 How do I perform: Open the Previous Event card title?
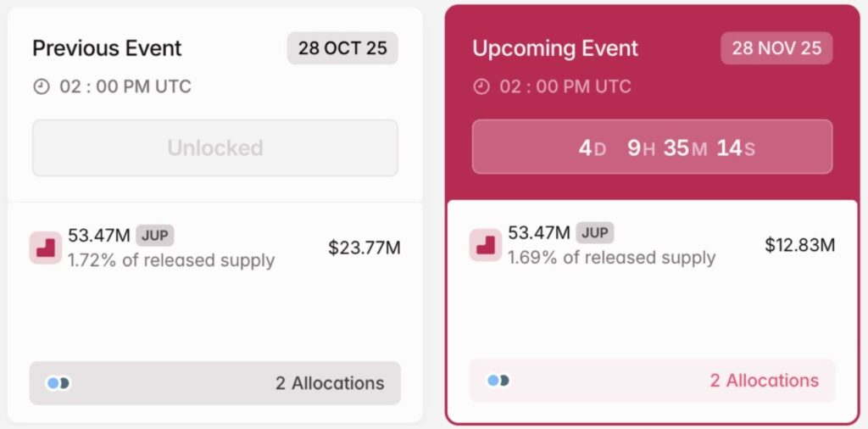pos(107,48)
